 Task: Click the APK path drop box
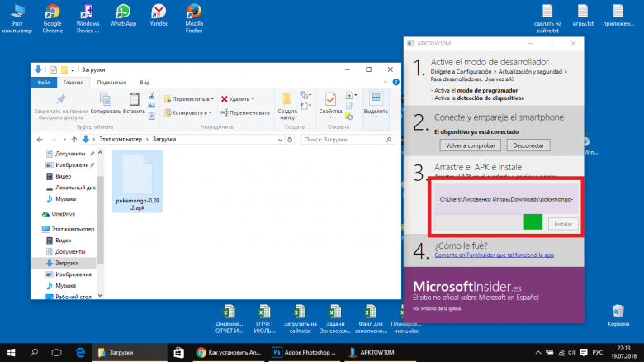506,199
